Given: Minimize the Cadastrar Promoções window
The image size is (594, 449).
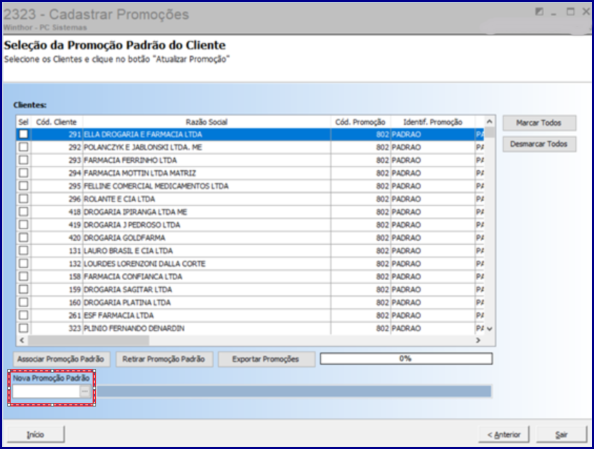Looking at the screenshot, I should (554, 13).
